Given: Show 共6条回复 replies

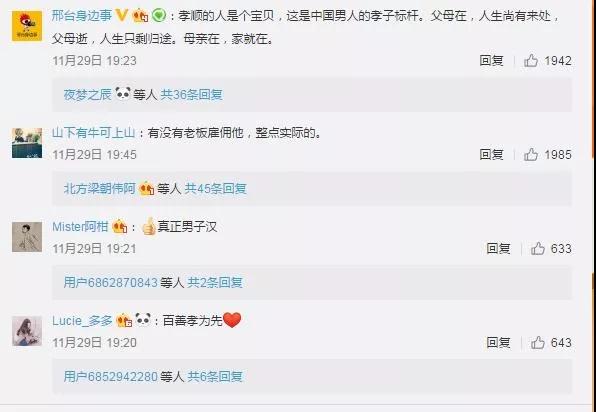Looking at the screenshot, I should (215, 376).
